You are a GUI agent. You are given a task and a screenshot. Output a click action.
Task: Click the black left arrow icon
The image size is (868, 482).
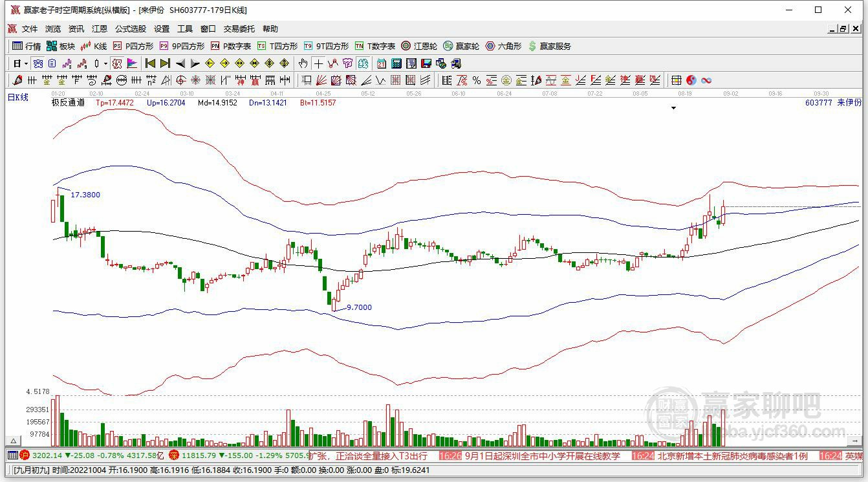(180, 63)
